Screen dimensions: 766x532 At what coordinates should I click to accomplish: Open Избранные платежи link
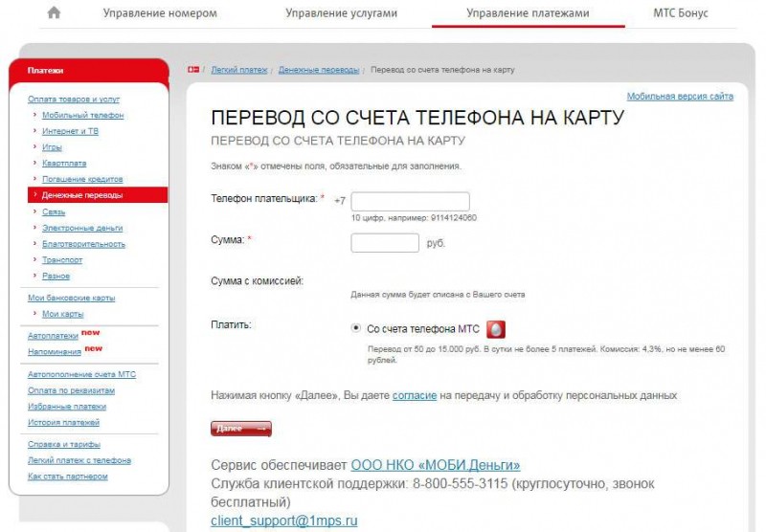[67, 407]
